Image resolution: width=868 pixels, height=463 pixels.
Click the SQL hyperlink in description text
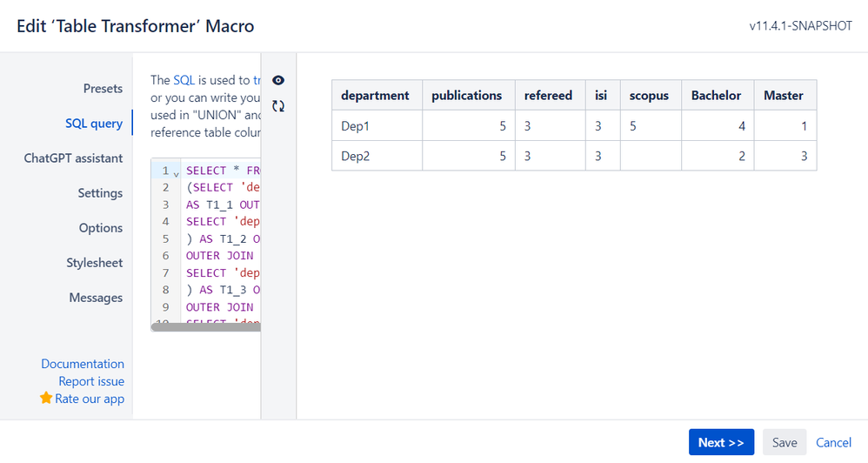click(x=184, y=80)
